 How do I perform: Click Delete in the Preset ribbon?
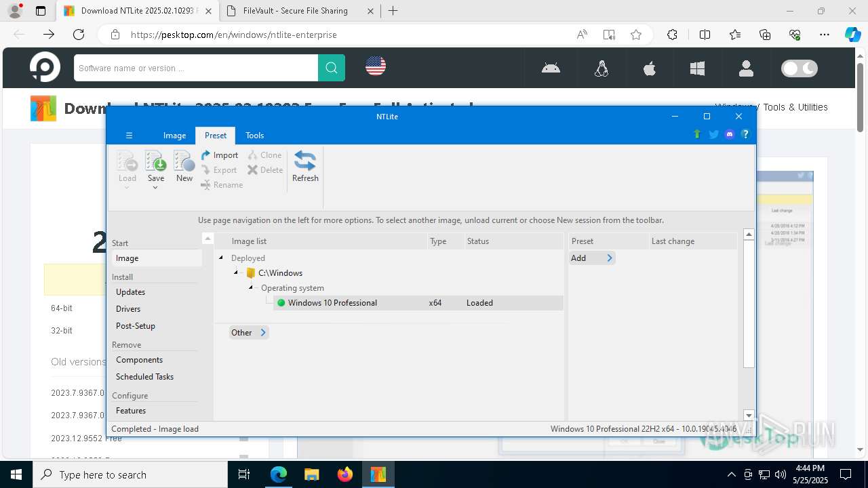(265, 170)
